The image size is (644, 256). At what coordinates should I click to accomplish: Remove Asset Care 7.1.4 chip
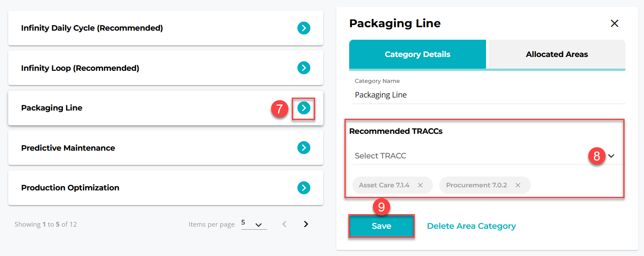(420, 185)
